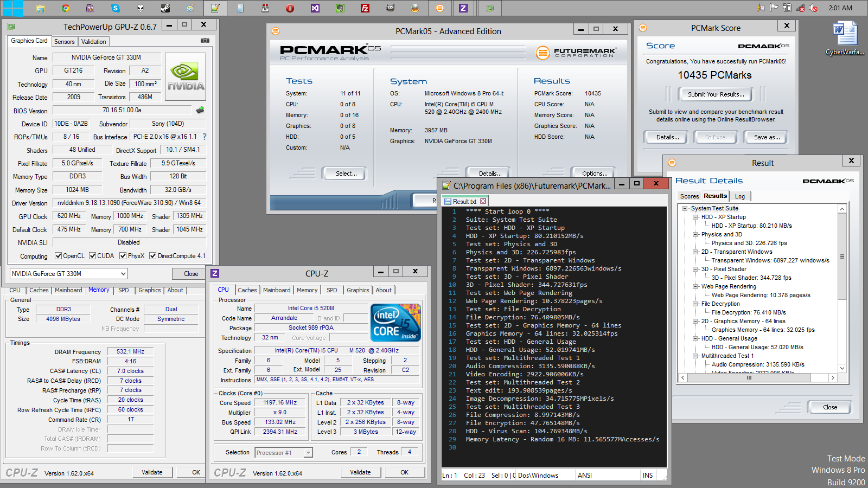The height and width of the screenshot is (488, 868).
Task: Click the NVIDIA logo in GPU-Z
Action: (x=186, y=76)
